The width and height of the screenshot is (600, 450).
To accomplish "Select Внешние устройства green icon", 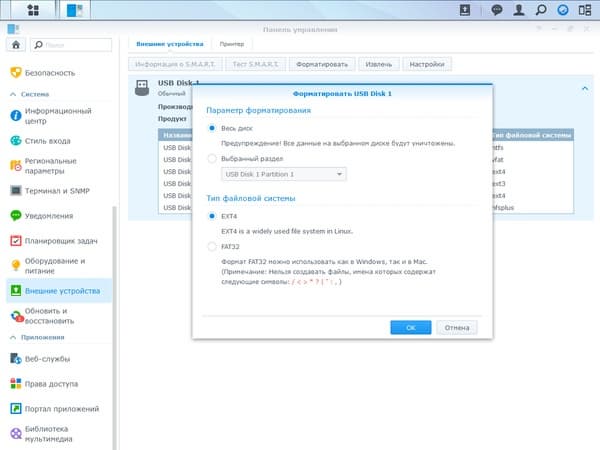I will click(x=16, y=291).
